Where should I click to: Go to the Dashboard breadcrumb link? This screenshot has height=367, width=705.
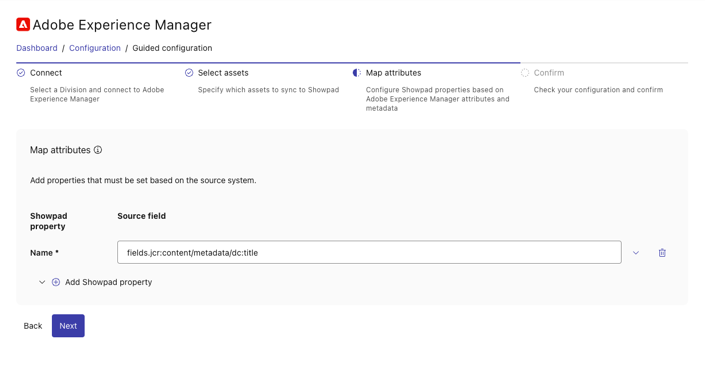(x=37, y=48)
